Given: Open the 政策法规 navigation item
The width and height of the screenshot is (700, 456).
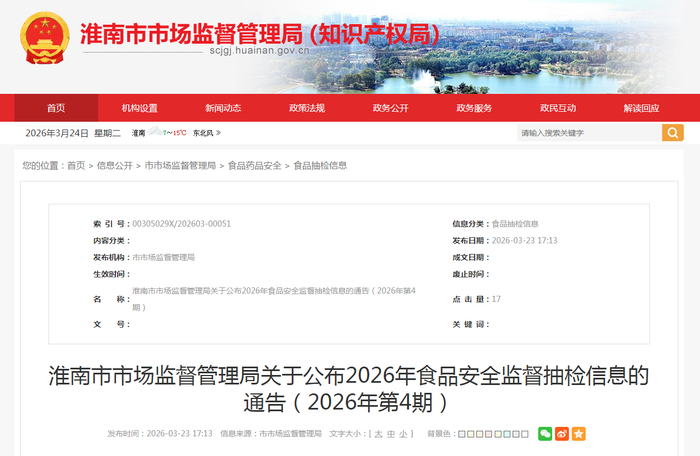Looking at the screenshot, I should [307, 108].
